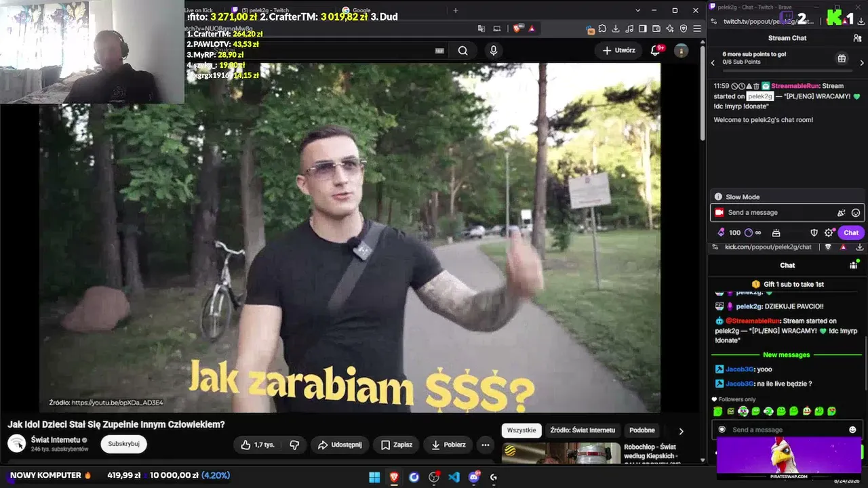Open the YouTube account avatar menu

pyautogui.click(x=682, y=50)
